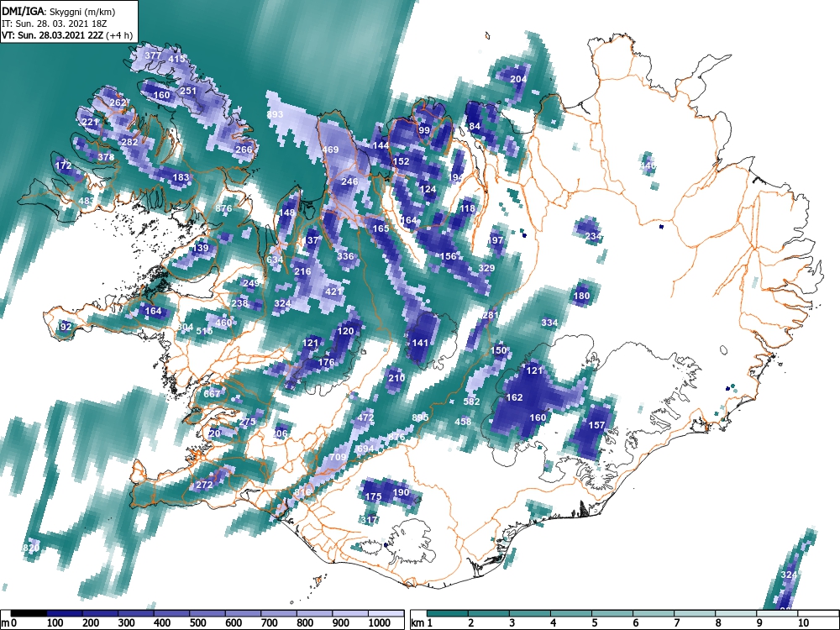Click the black 0–100 m legend swatch
Viewport: 840px width, 630px height.
coord(29,613)
